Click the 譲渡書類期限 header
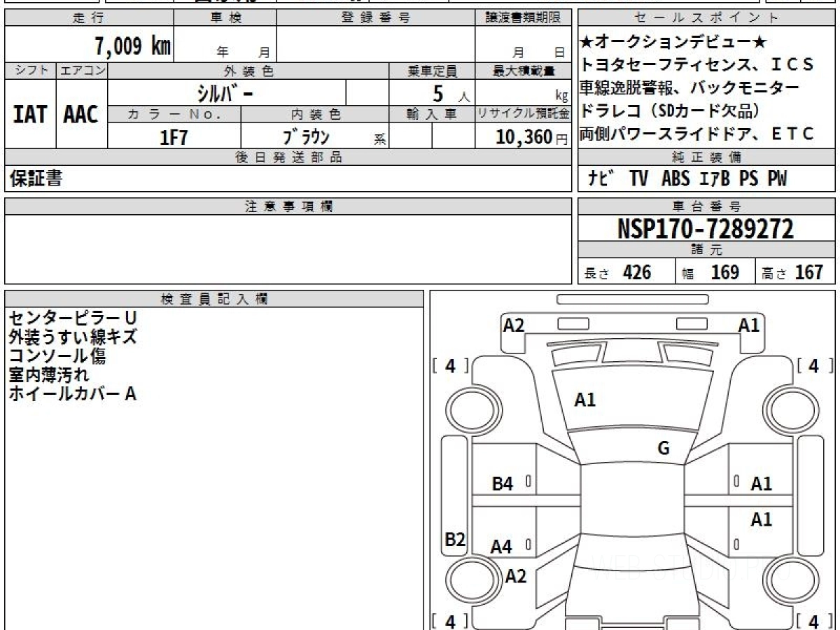840x630 pixels. [523, 18]
